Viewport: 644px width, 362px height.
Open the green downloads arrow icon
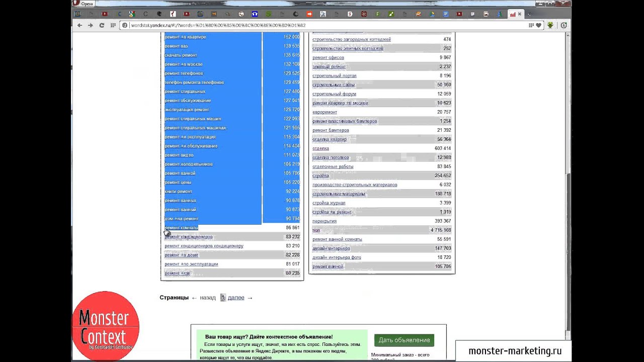point(550,25)
